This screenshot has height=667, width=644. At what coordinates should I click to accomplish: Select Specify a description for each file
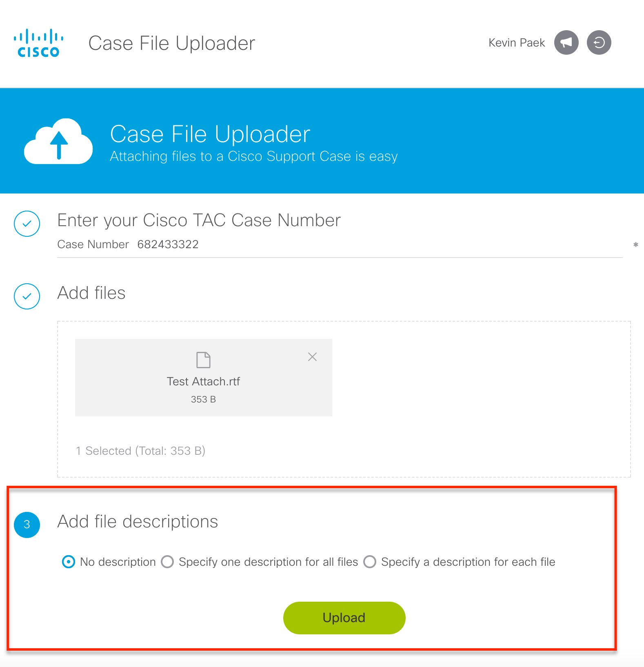(x=369, y=562)
